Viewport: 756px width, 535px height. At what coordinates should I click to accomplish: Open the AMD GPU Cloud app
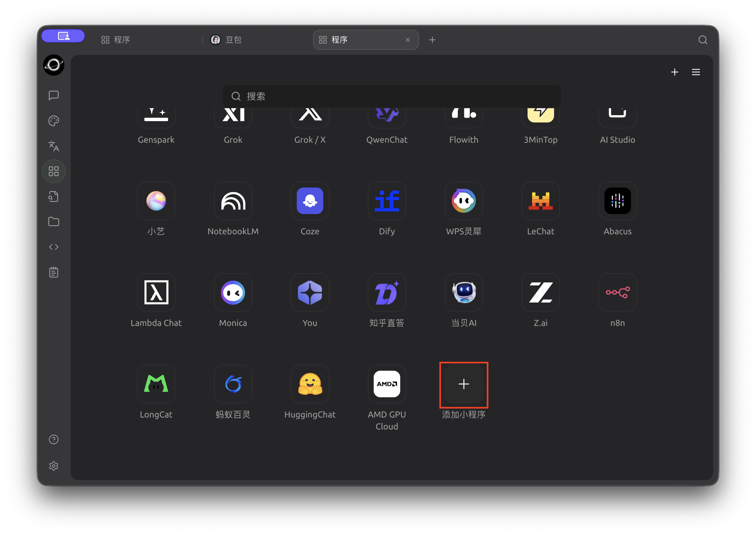tap(387, 384)
